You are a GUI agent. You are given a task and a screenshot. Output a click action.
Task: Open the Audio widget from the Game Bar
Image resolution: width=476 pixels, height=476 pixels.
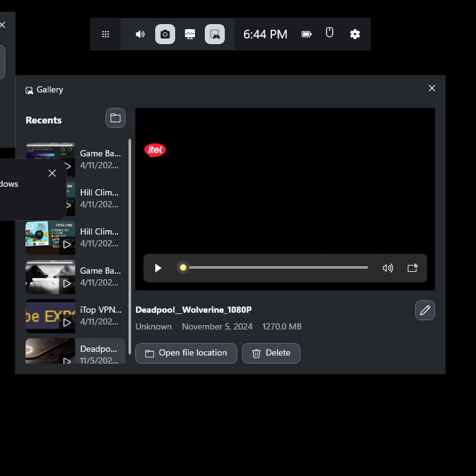click(140, 34)
